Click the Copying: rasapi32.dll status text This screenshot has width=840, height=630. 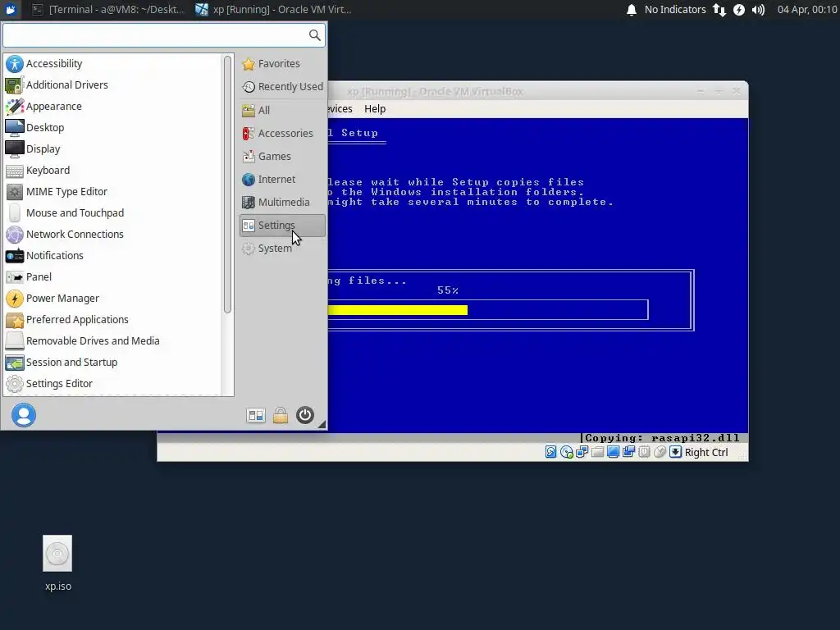pyautogui.click(x=662, y=438)
